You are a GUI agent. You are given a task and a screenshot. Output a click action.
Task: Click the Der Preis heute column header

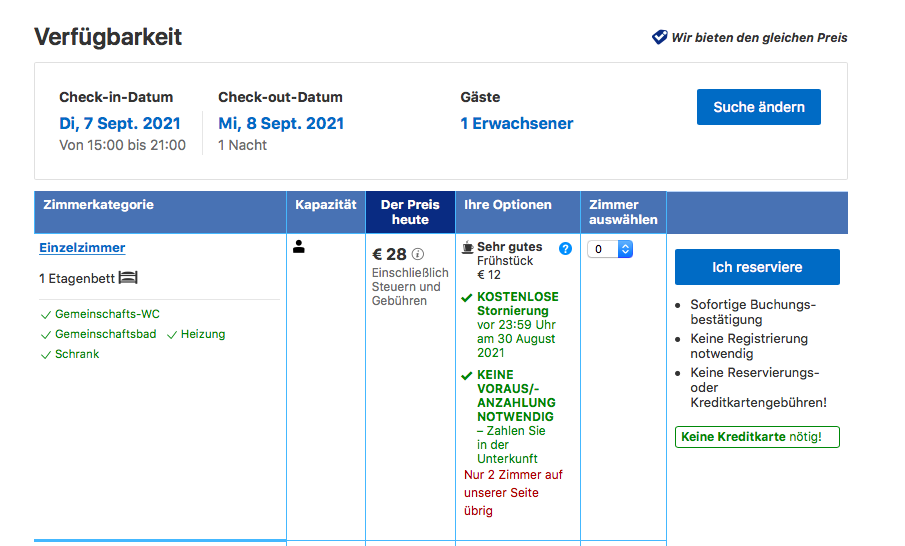tap(410, 212)
